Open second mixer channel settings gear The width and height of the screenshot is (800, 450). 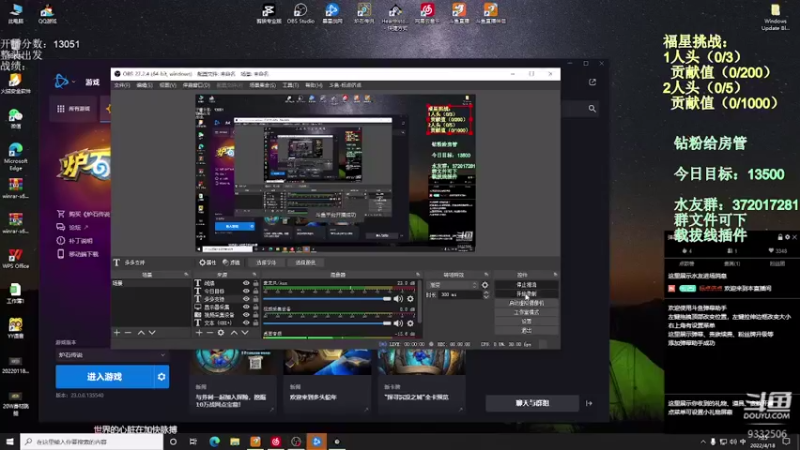click(410, 323)
